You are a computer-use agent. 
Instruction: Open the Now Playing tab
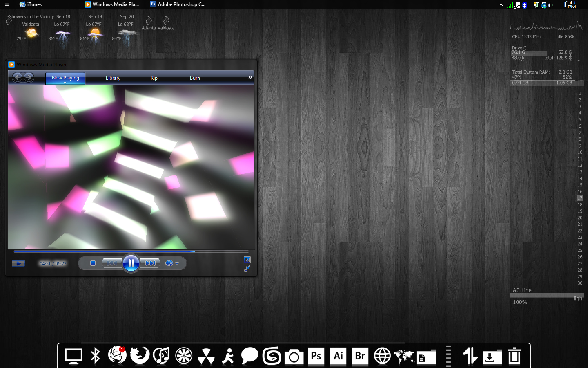[x=65, y=78]
